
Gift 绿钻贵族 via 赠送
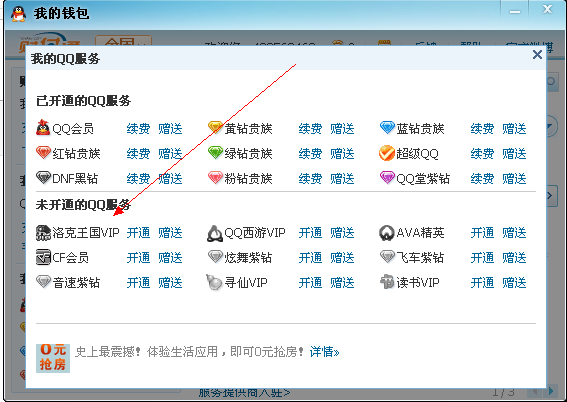(x=342, y=154)
